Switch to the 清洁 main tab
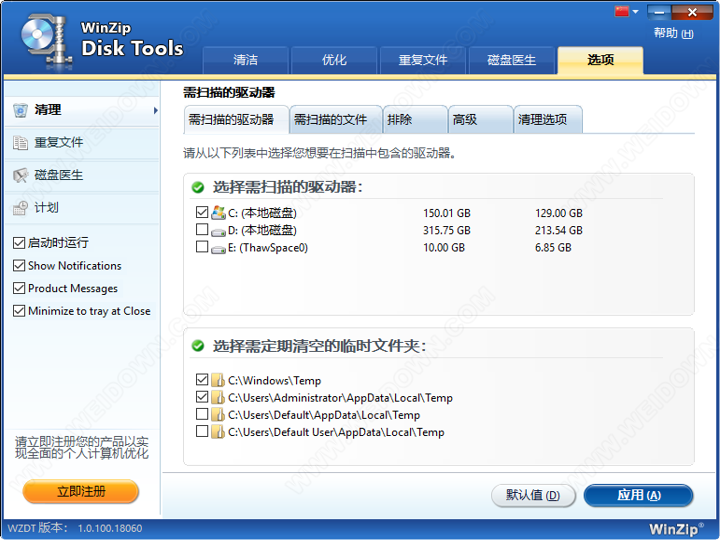 click(245, 60)
